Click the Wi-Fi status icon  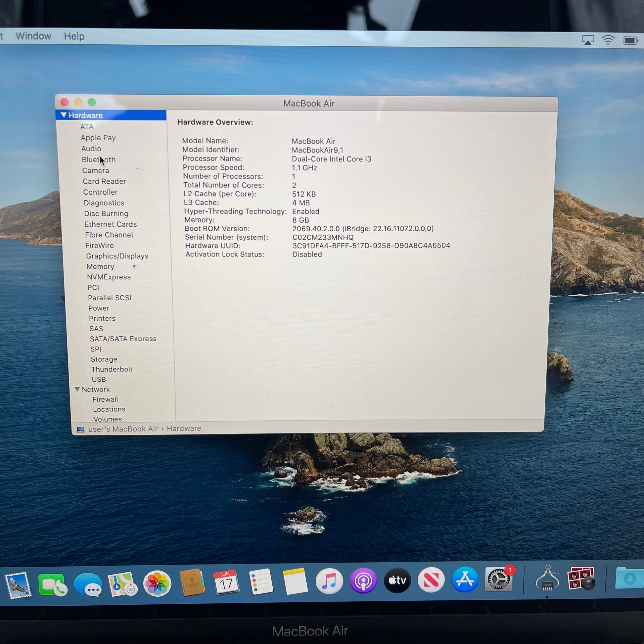pos(608,41)
